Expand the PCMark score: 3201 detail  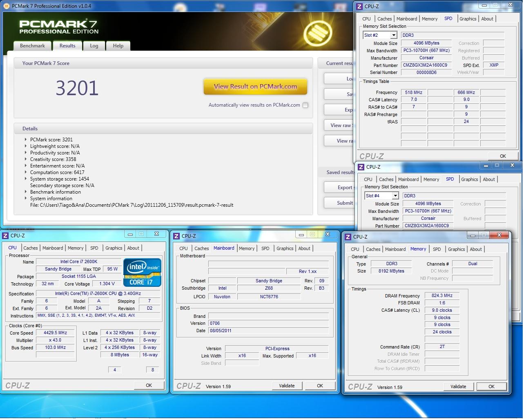click(x=26, y=140)
